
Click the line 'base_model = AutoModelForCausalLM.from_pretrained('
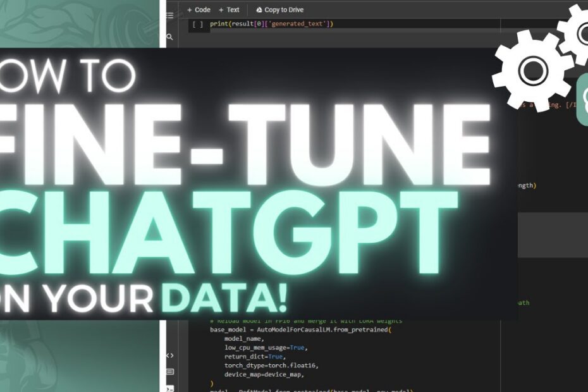[301, 330]
